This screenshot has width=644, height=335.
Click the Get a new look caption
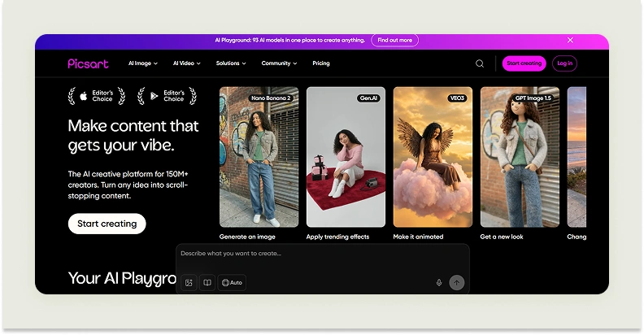(502, 237)
